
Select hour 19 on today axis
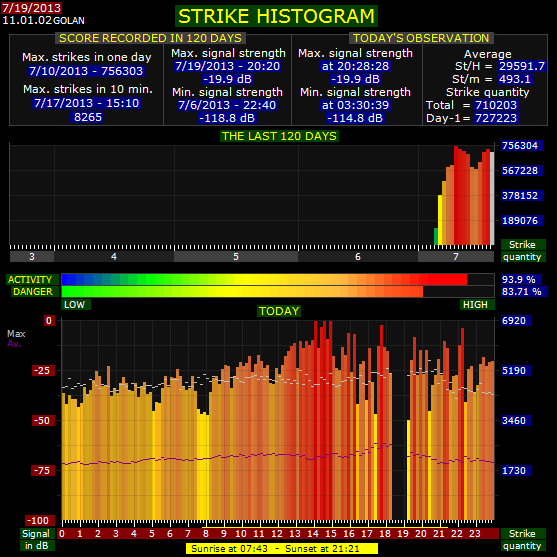click(403, 534)
